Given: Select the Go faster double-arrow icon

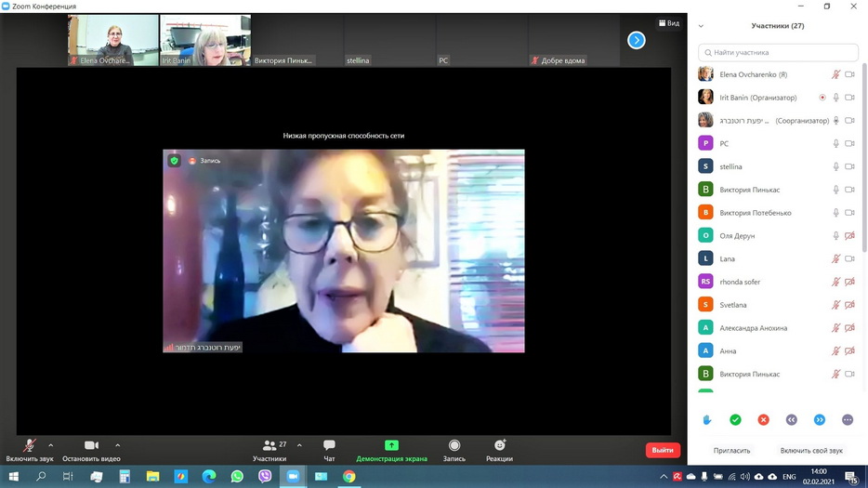Looking at the screenshot, I should 820,420.
